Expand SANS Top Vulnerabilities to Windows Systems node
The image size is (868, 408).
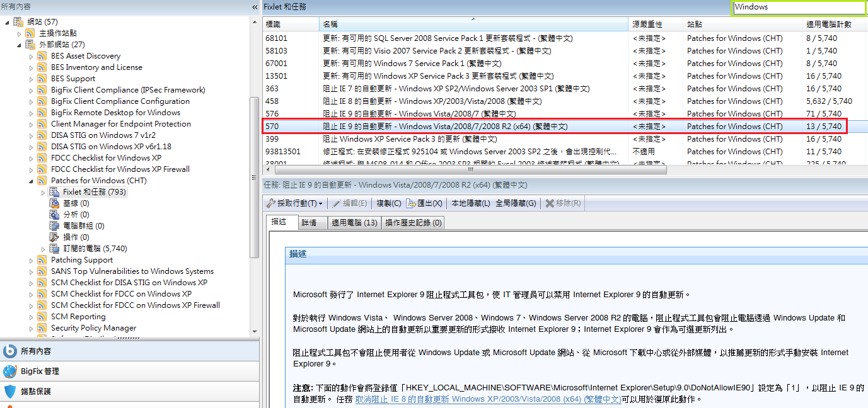click(x=32, y=271)
